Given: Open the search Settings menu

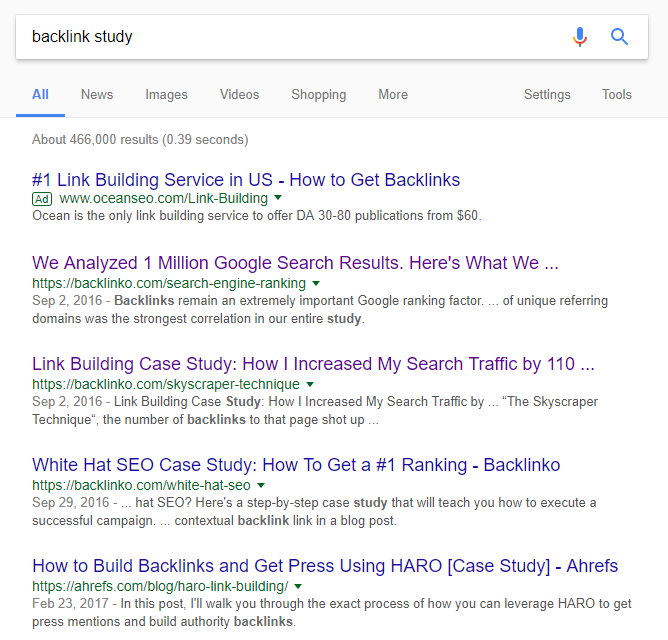Looking at the screenshot, I should pyautogui.click(x=547, y=95).
